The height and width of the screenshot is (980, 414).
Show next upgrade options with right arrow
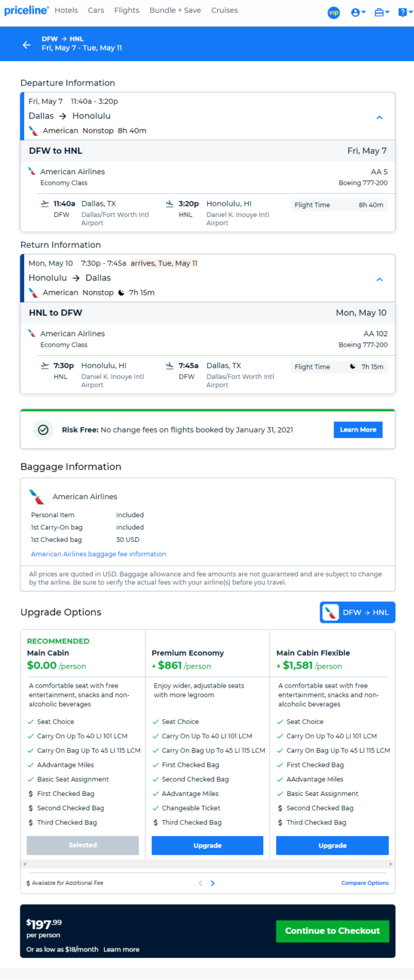(213, 883)
